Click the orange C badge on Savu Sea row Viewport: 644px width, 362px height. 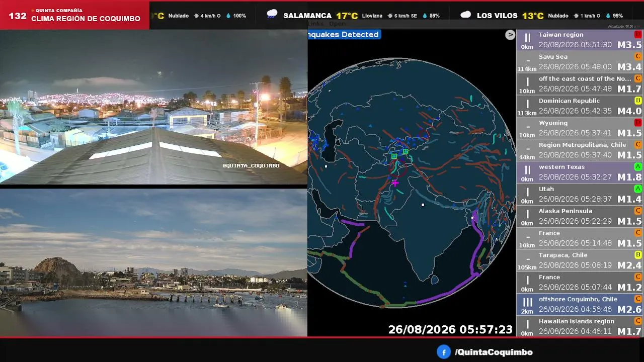(638, 56)
